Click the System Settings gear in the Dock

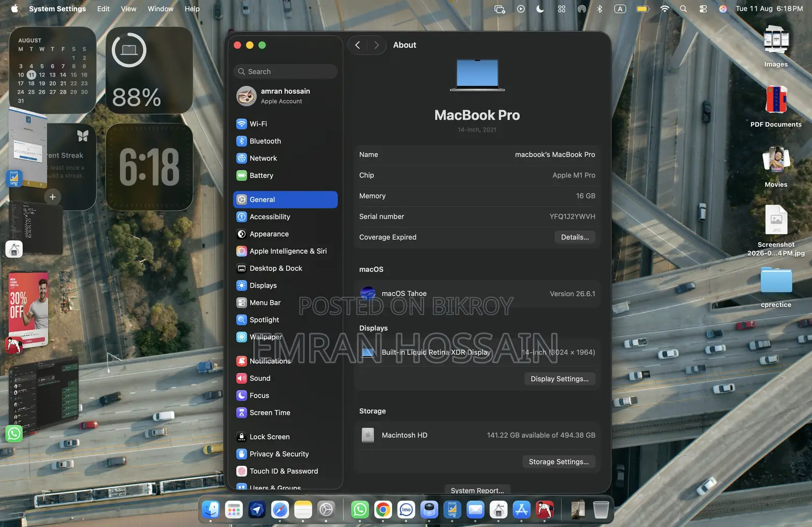[326, 509]
